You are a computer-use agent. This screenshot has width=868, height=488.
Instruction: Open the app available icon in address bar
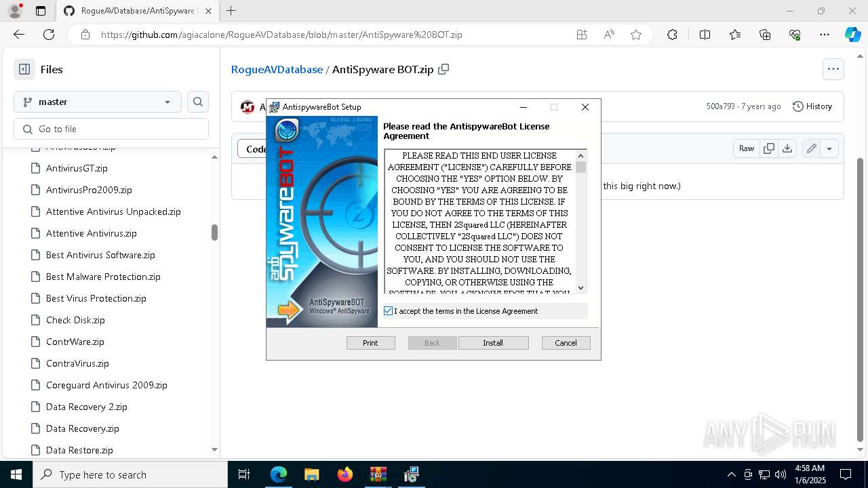click(x=582, y=35)
